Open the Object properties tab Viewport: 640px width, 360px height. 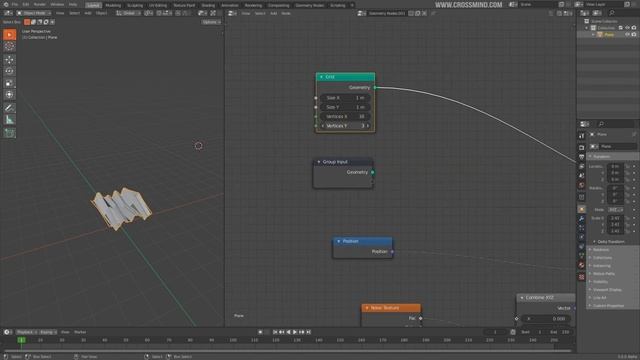tap(582, 209)
